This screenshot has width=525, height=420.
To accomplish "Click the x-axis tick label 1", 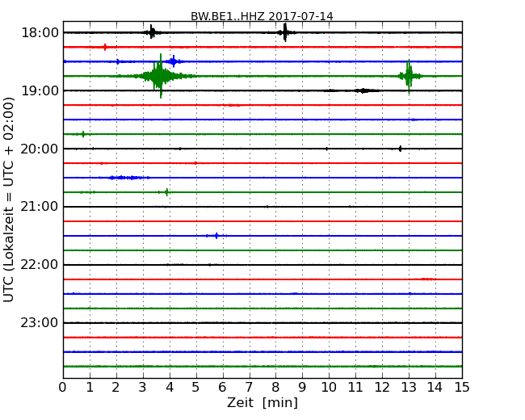I will point(90,388).
